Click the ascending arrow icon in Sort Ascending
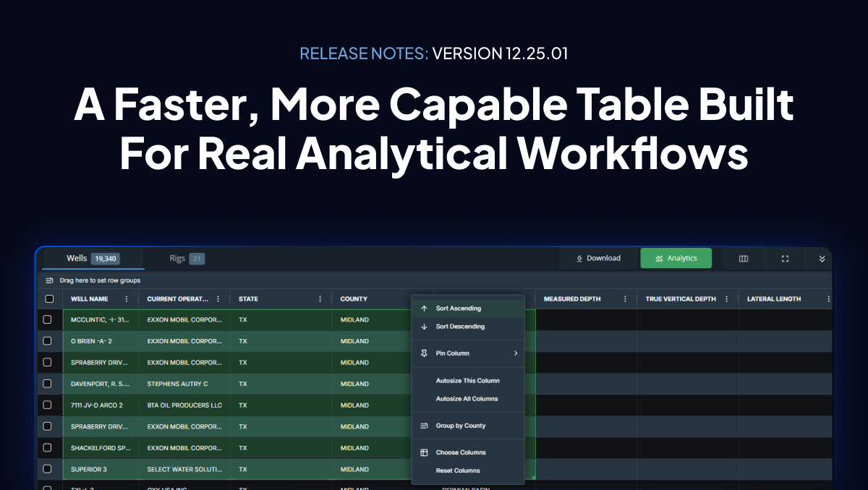The image size is (868, 490). (423, 308)
